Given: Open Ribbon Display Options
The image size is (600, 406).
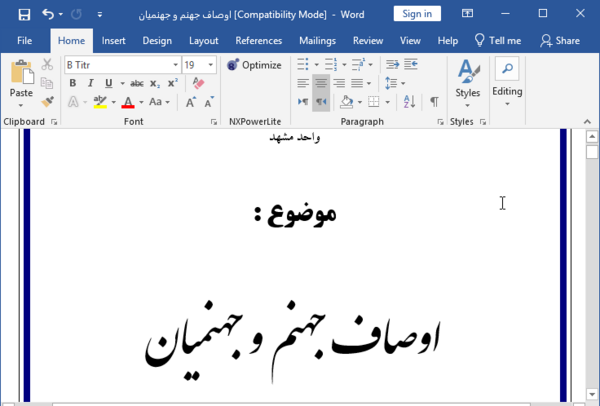Looking at the screenshot, I should (467, 14).
